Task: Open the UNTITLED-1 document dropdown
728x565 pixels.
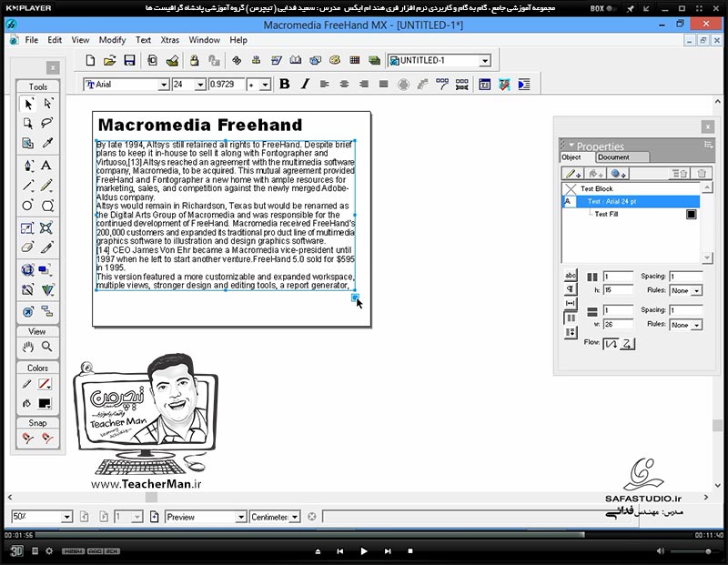Action: click(485, 60)
